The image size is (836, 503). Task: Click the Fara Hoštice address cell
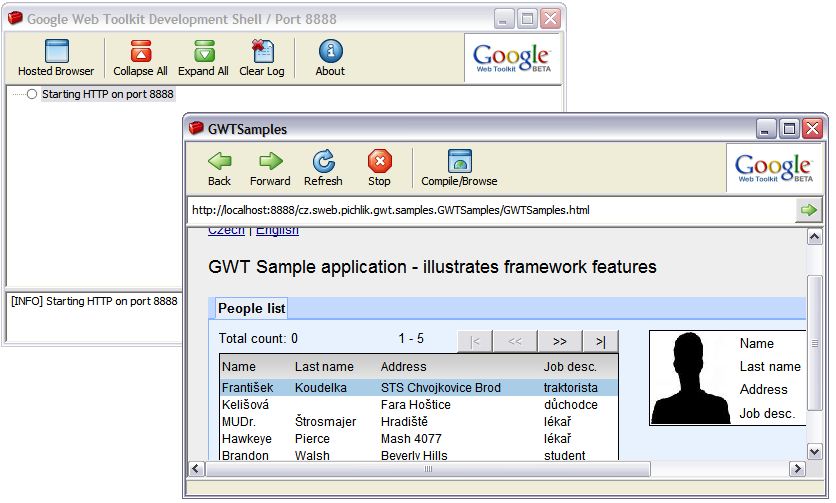pos(416,405)
